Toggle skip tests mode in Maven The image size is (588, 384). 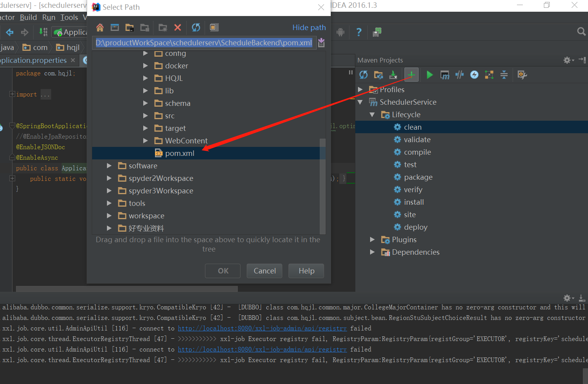[474, 75]
